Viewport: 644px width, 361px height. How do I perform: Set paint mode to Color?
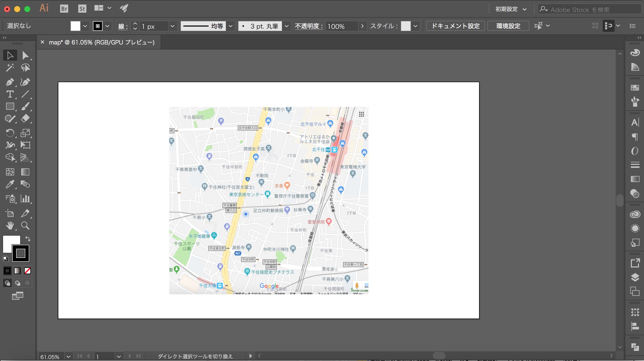tap(7, 271)
